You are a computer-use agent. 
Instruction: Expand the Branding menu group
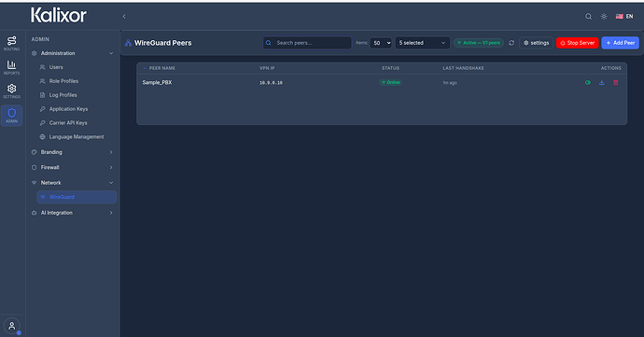coord(73,152)
